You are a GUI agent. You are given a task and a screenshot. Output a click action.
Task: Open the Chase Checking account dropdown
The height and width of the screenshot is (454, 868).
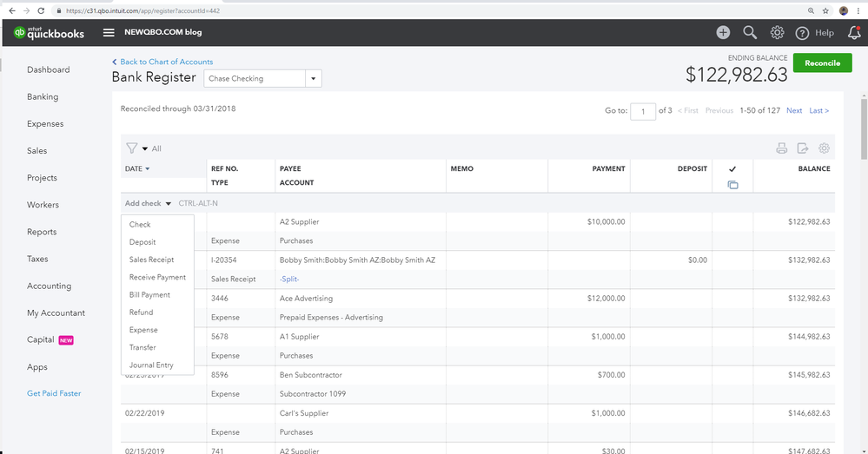coord(314,79)
